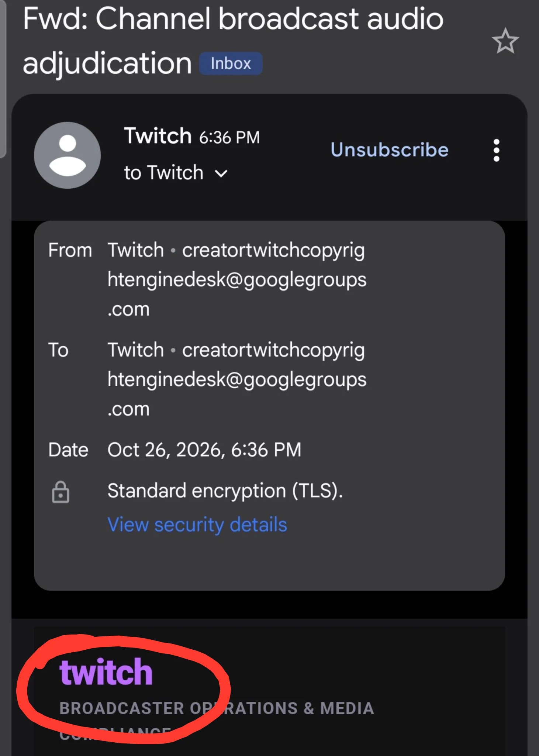Tap the sender's gray profile avatar
Screen dimensions: 539x756
68,155
